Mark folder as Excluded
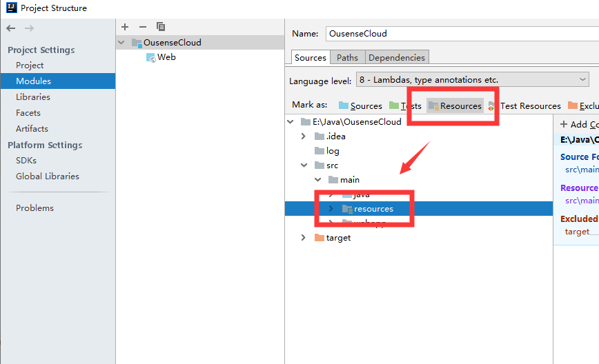Viewport: 599px width, 364px height. [583, 105]
